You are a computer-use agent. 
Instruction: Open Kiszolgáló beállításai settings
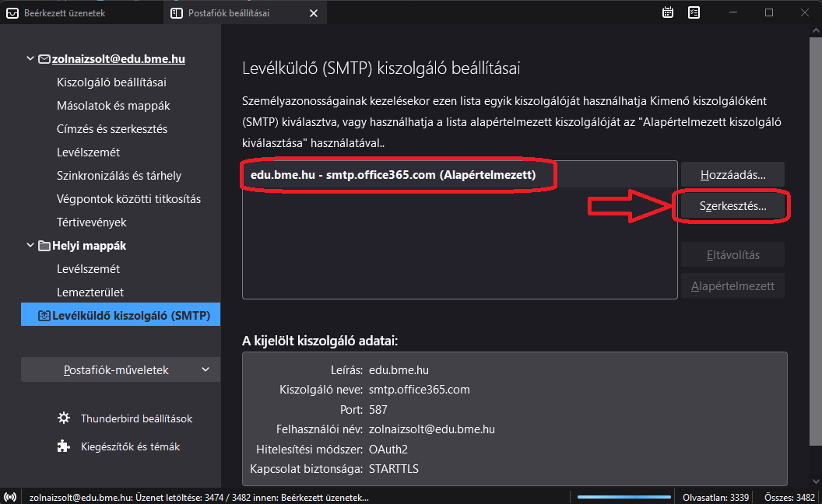coord(111,82)
